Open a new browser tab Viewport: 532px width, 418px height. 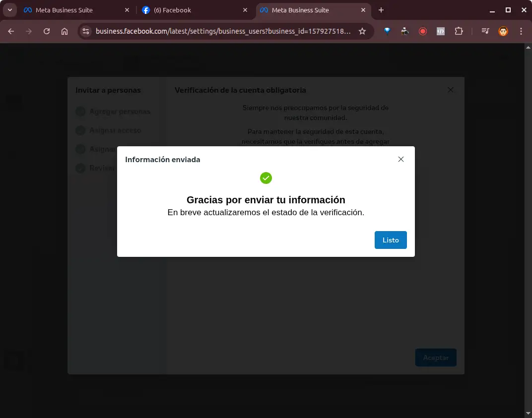pyautogui.click(x=381, y=10)
